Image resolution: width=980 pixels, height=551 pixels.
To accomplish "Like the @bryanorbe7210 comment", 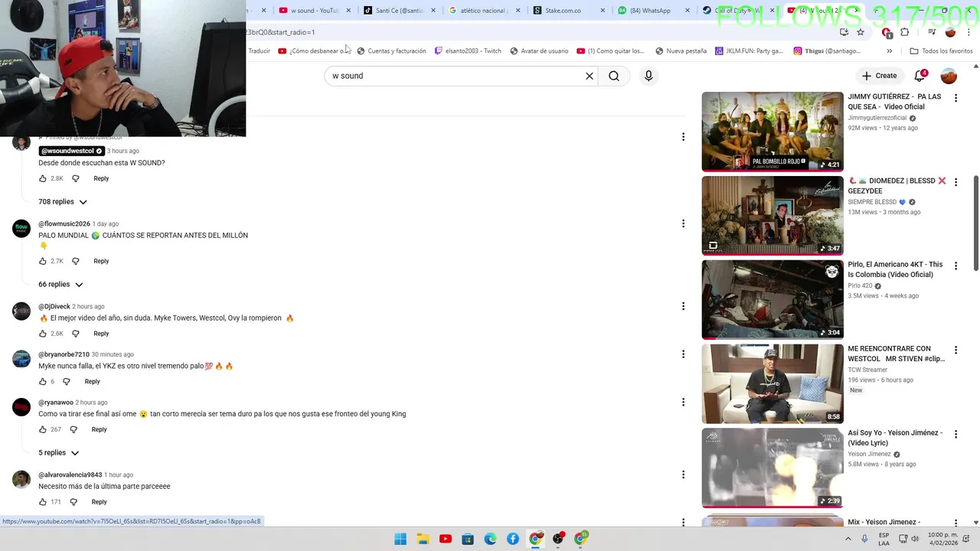I will coord(43,381).
